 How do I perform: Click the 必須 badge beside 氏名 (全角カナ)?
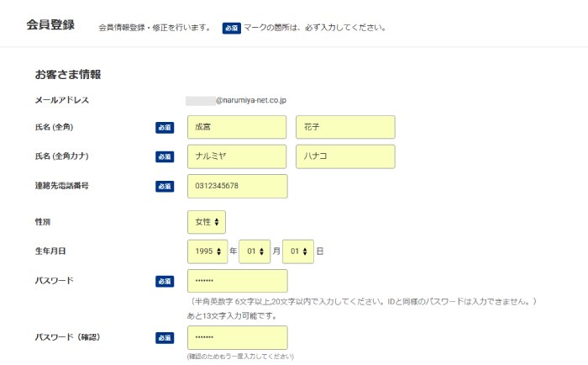pyautogui.click(x=165, y=156)
